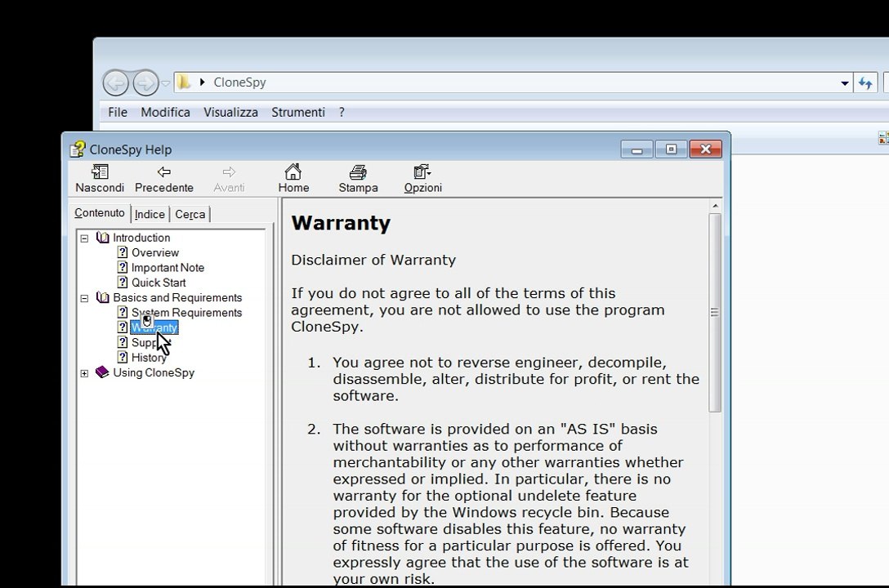Image resolution: width=889 pixels, height=588 pixels.
Task: Click the Basics and Requirements book icon
Action: pos(103,297)
